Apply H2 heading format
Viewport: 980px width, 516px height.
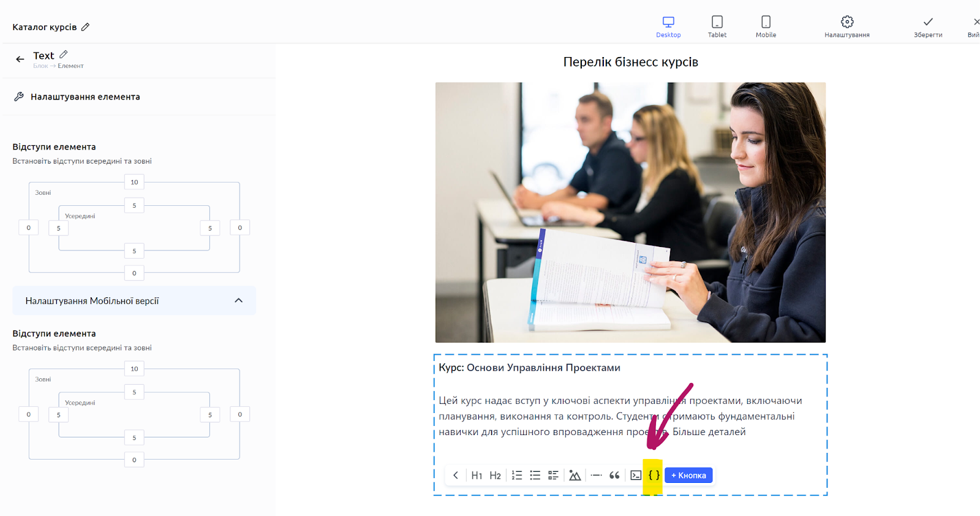pyautogui.click(x=495, y=476)
